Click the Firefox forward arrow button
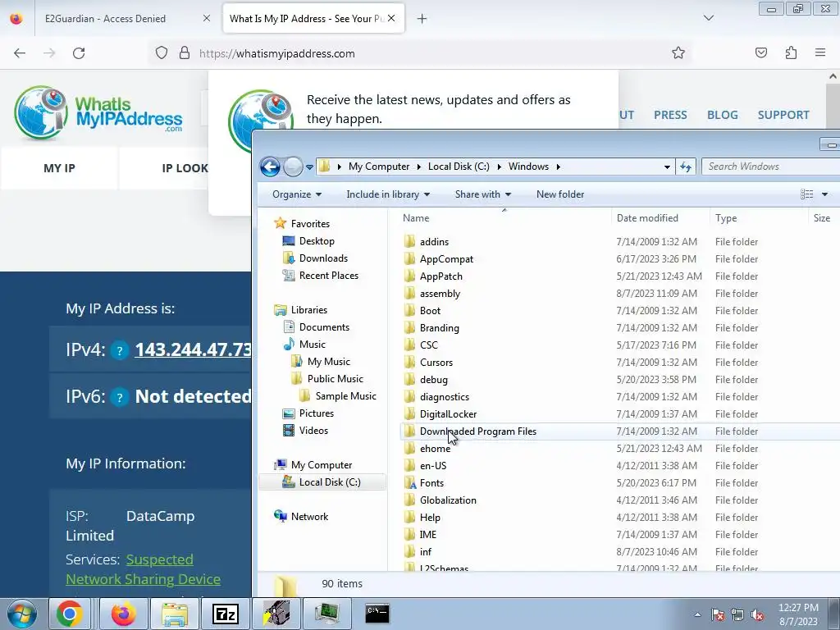Image resolution: width=840 pixels, height=630 pixels. click(49, 53)
